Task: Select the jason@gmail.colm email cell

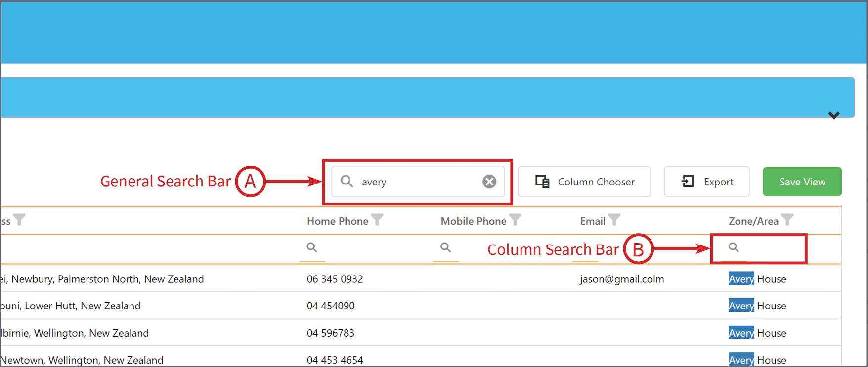Action: pos(622,279)
